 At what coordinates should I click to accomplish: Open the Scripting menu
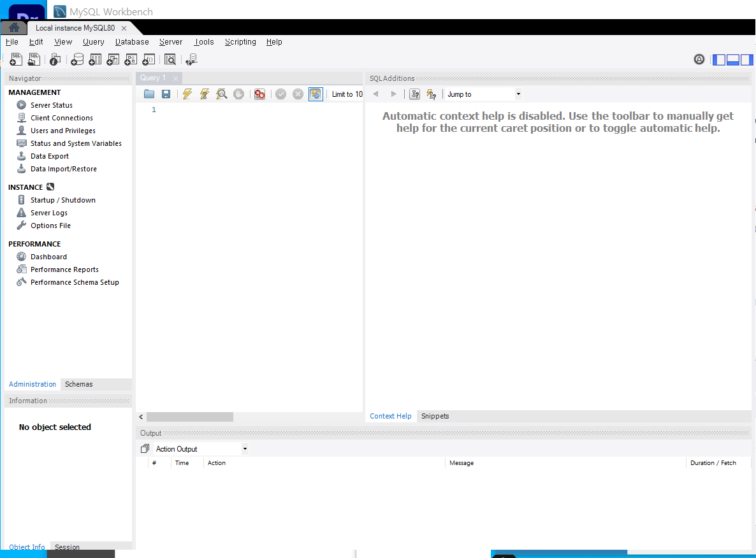tap(240, 42)
